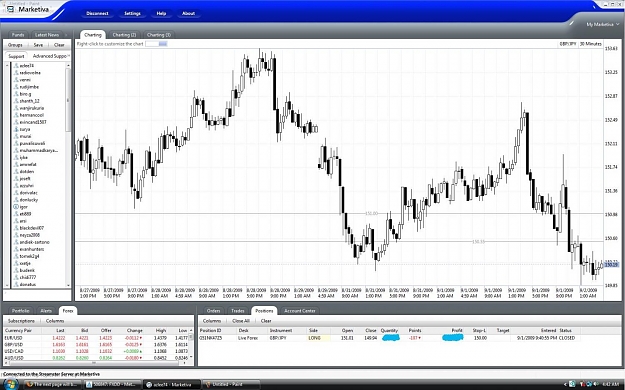
Task: Select user muhammadkarya in the list
Action: pos(38,150)
